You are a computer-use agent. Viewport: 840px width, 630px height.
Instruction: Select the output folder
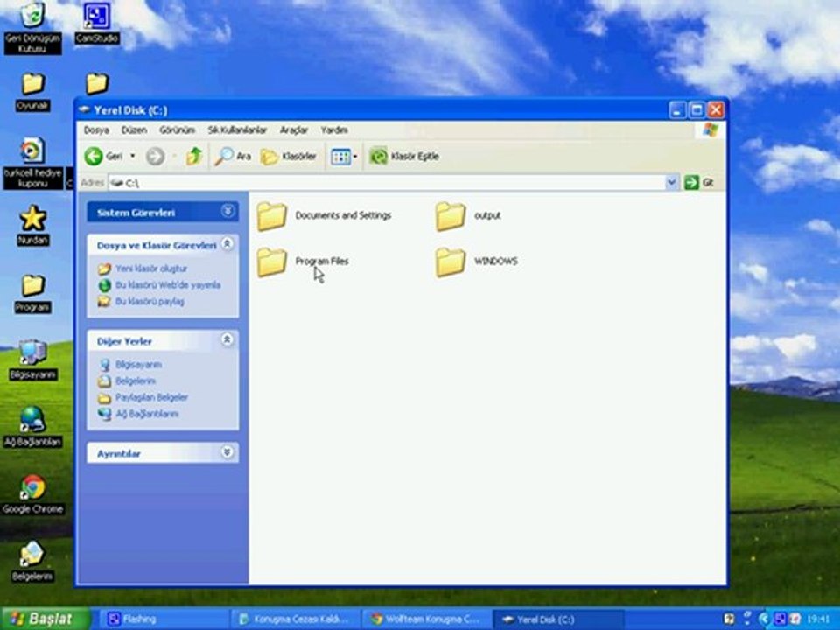467,215
